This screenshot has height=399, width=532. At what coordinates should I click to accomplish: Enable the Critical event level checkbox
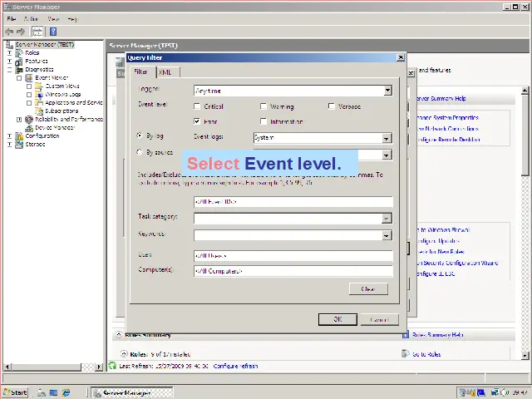tap(197, 106)
